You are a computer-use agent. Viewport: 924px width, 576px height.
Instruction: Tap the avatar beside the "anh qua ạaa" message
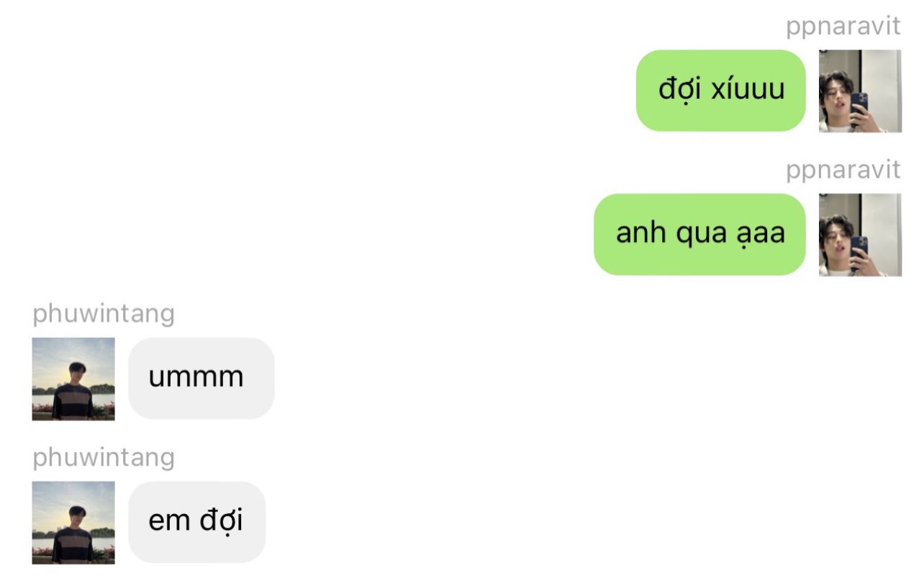point(860,235)
